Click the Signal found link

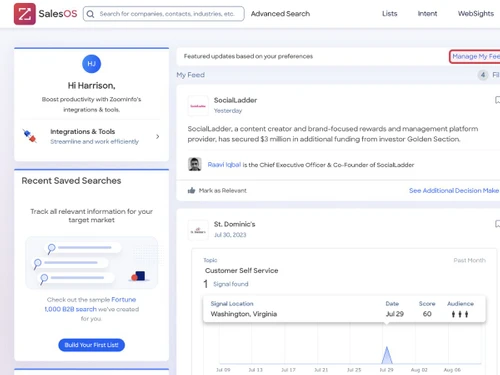[231, 284]
